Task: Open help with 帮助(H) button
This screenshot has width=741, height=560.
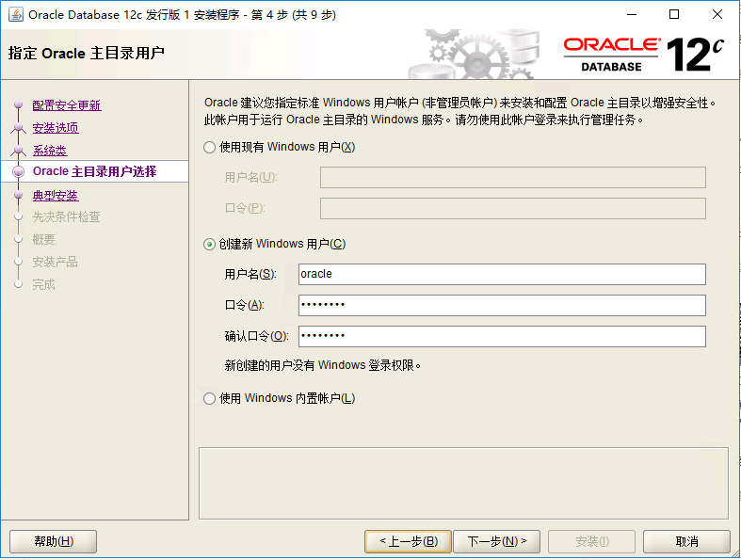Action: [54, 541]
